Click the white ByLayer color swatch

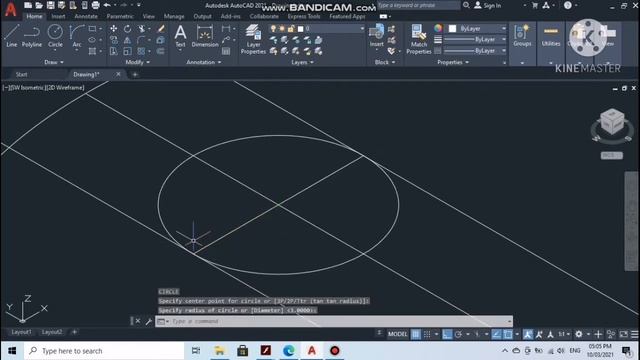(452, 29)
